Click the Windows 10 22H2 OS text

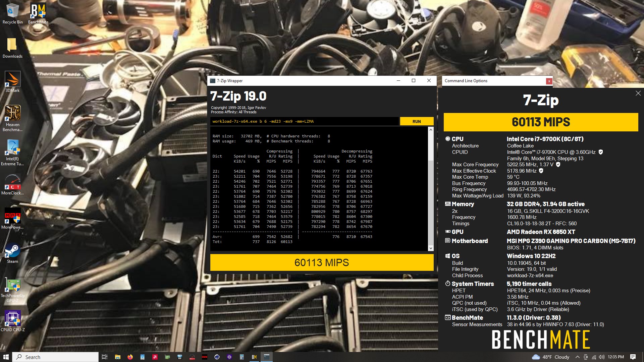tap(531, 256)
